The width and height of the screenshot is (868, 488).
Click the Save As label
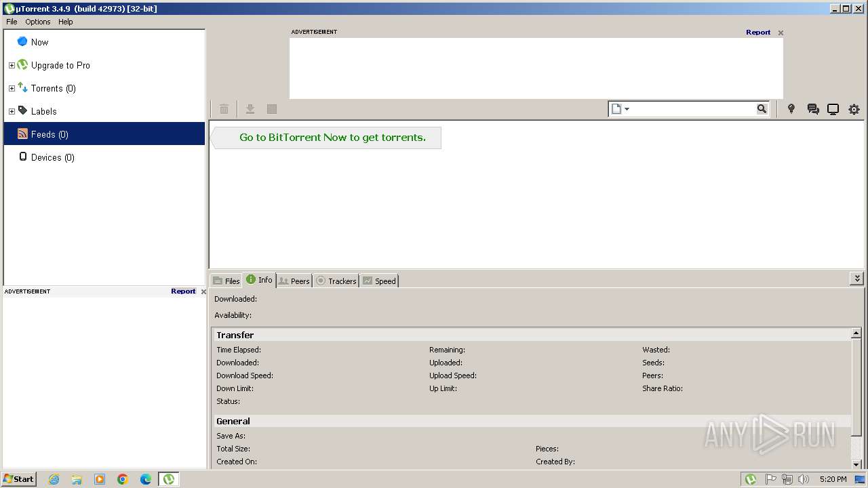click(231, 436)
